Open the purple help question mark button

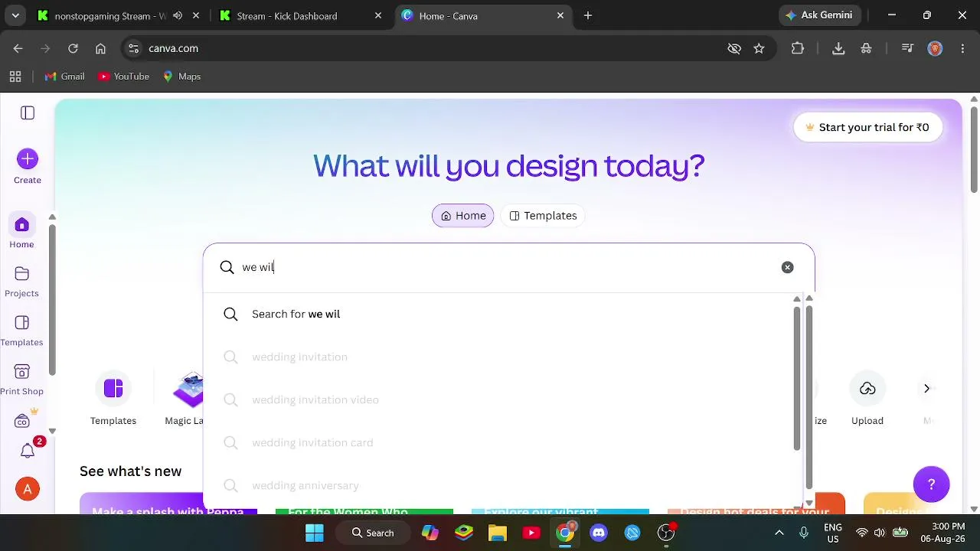[x=932, y=484]
